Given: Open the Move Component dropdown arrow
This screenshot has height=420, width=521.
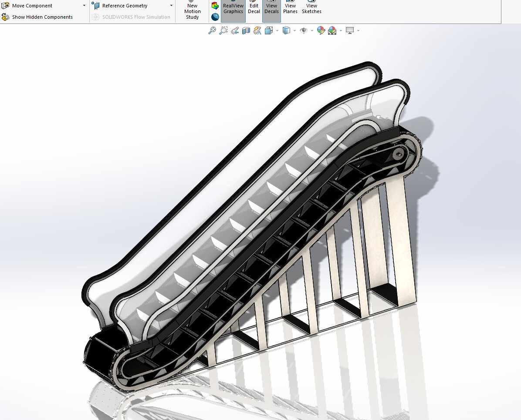Looking at the screenshot, I should pyautogui.click(x=84, y=5).
